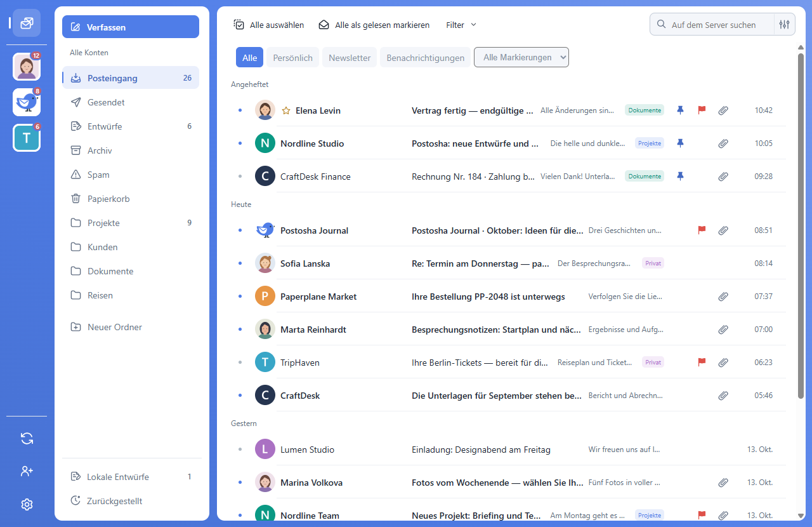
Task: Open the Spam folder
Action: [131, 175]
